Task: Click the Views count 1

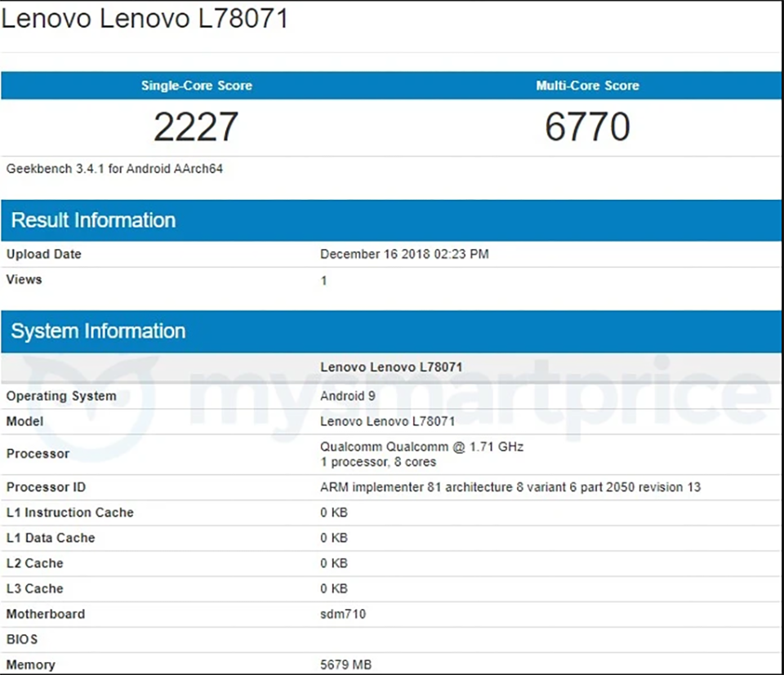Action: [x=324, y=280]
